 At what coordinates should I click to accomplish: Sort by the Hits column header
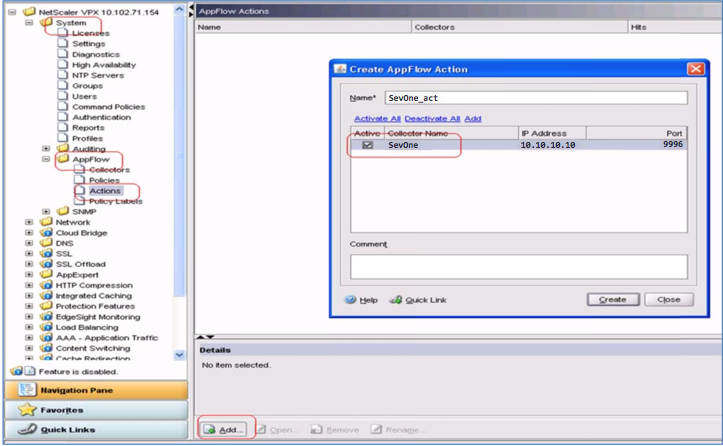(x=676, y=27)
